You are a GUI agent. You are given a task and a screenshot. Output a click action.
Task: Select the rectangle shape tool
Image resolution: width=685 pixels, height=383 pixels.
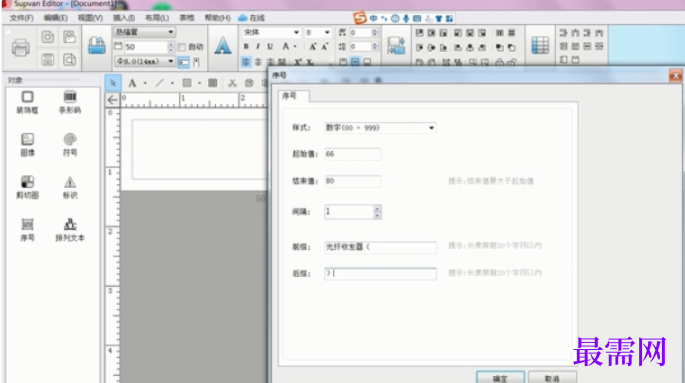pyautogui.click(x=187, y=83)
